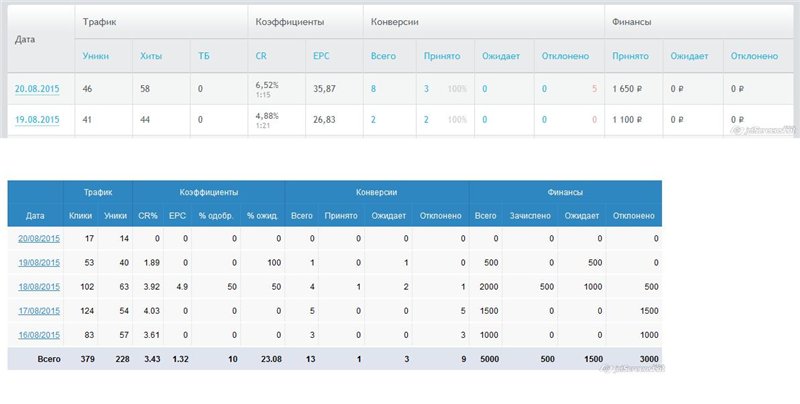Click the % ожид. column header

(x=262, y=215)
